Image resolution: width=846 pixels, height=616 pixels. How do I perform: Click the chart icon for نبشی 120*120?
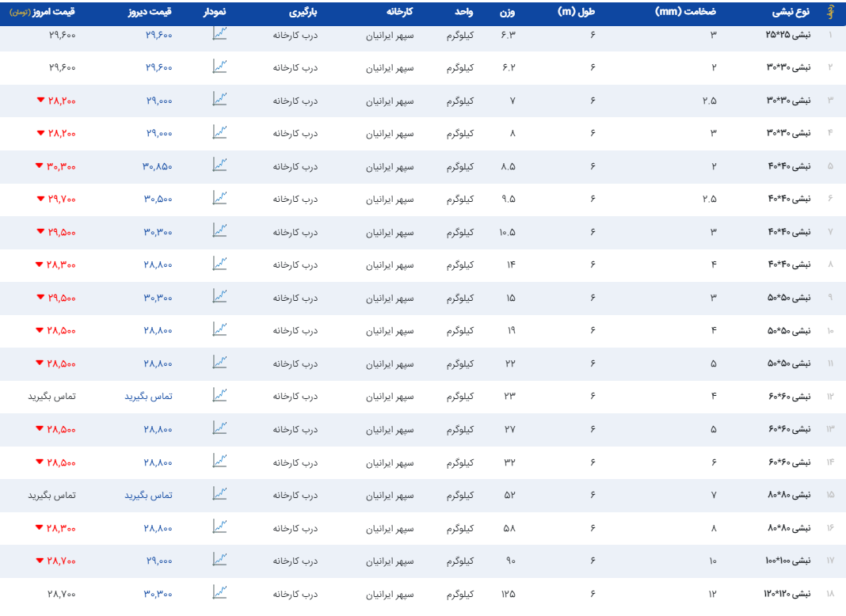[219, 592]
